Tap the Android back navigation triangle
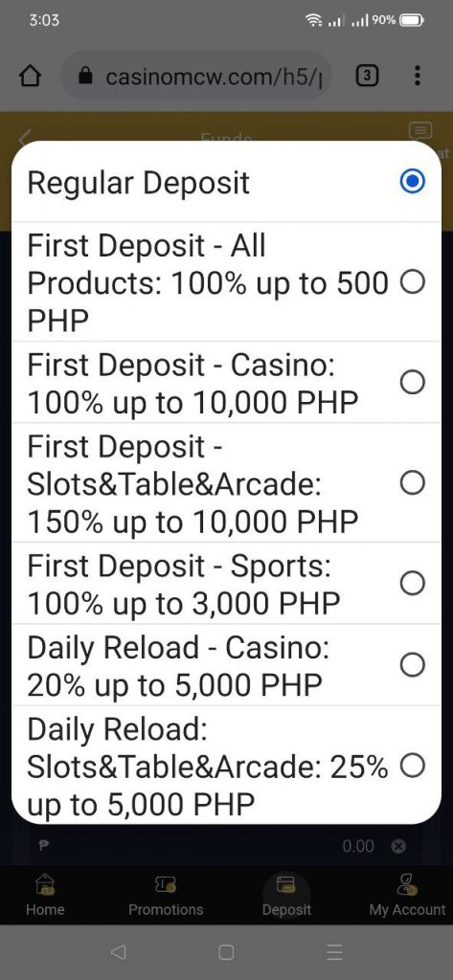 118,952
